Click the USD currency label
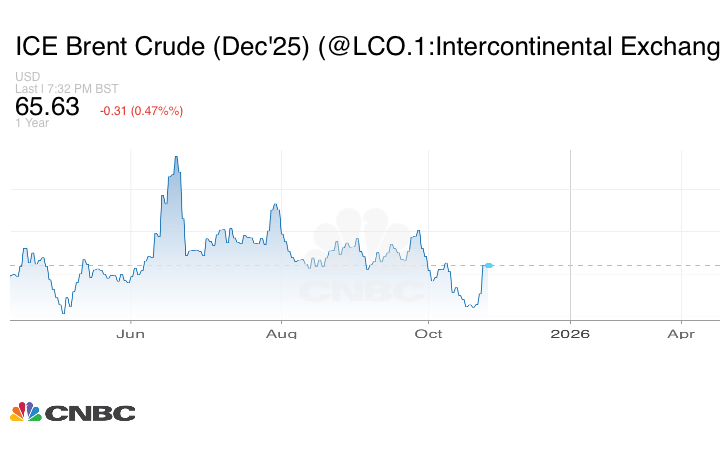Image resolution: width=720 pixels, height=450 pixels. click(x=27, y=77)
